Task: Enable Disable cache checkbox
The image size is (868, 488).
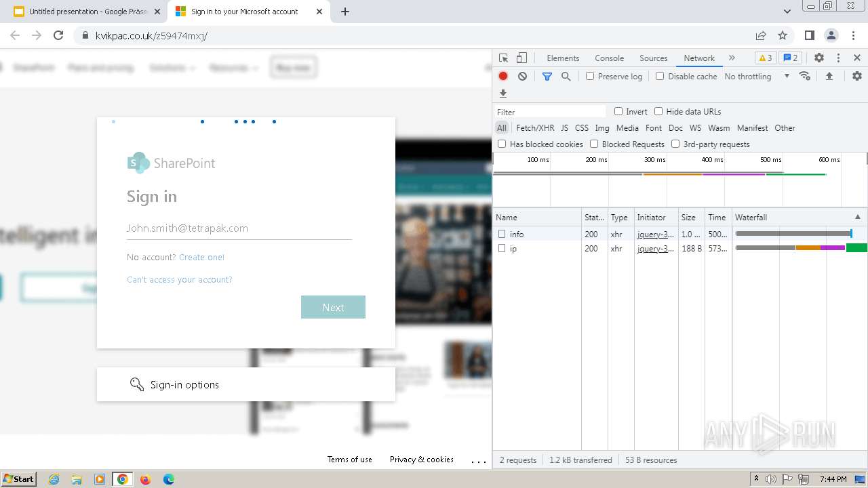Action: pos(660,77)
